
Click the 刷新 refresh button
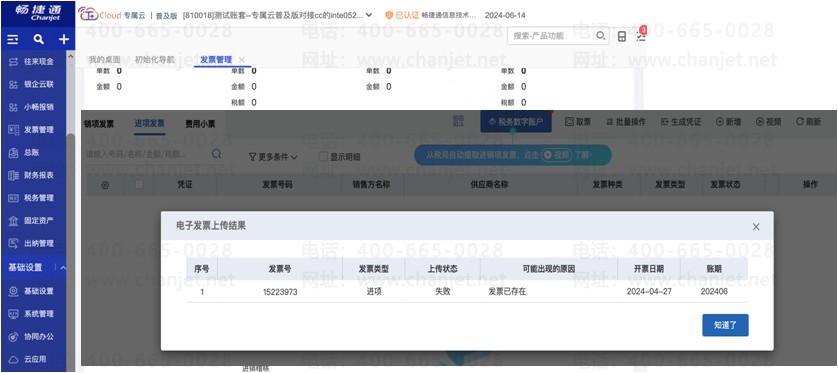click(808, 122)
